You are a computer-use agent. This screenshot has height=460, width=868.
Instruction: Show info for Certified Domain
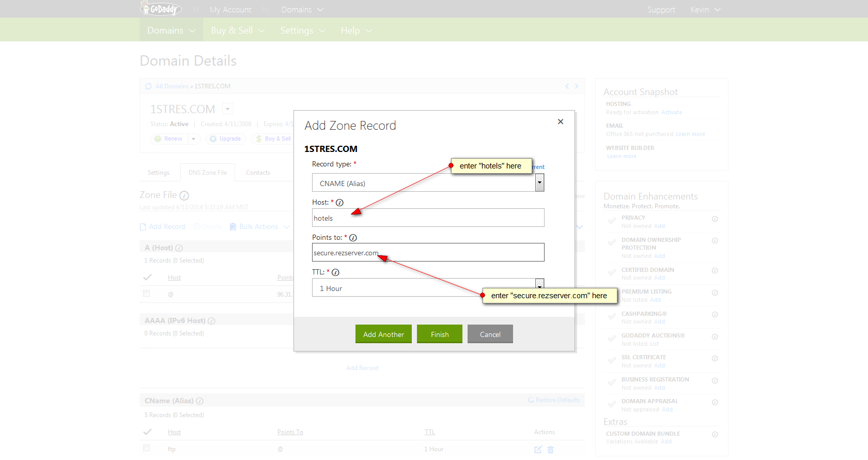715,270
